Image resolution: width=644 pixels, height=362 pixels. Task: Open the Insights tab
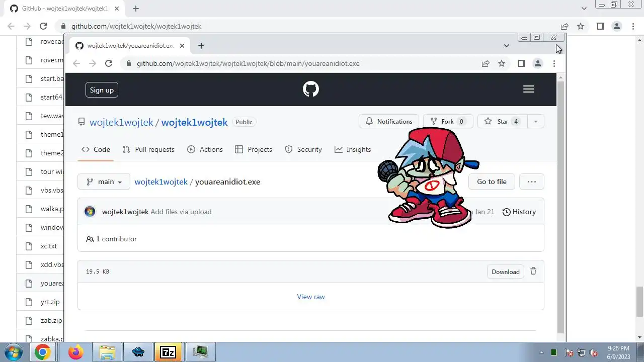coord(353,149)
